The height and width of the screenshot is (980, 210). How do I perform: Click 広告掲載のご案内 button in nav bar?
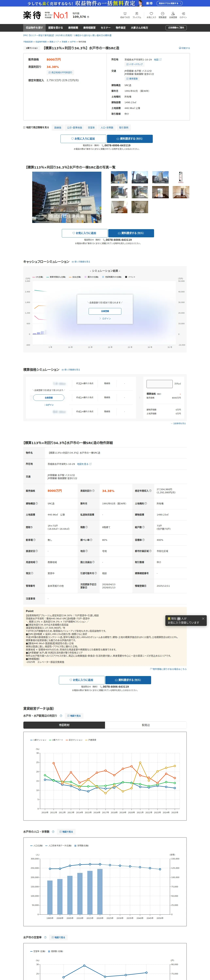point(176,28)
